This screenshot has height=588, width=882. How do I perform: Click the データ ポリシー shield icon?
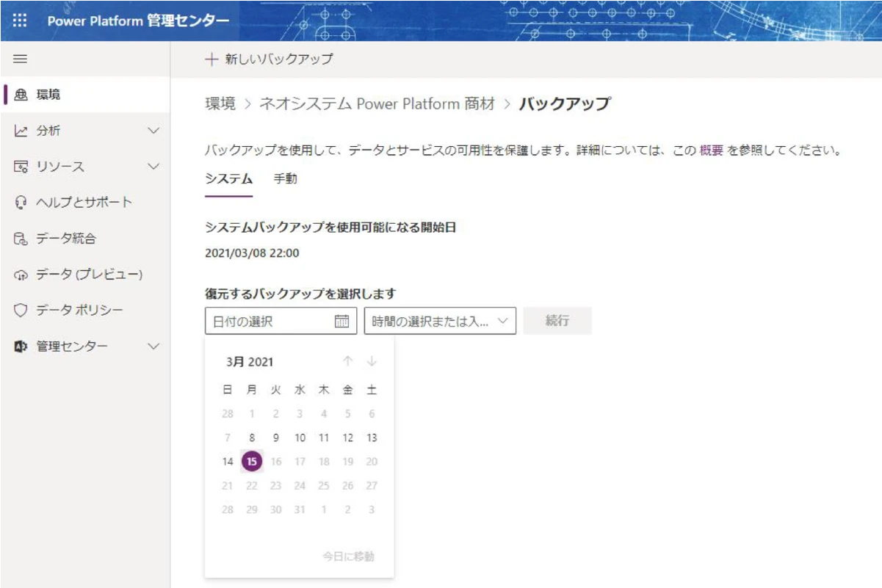coord(21,311)
